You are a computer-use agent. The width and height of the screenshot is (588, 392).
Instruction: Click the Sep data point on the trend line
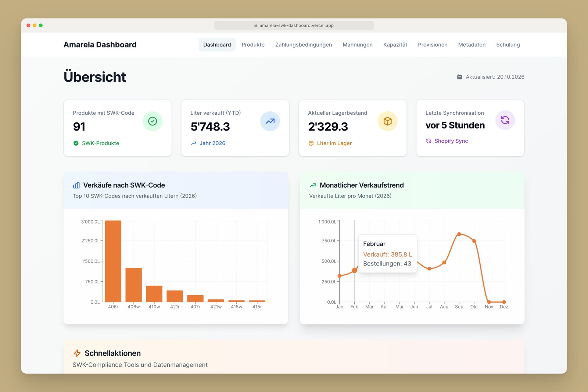(459, 234)
